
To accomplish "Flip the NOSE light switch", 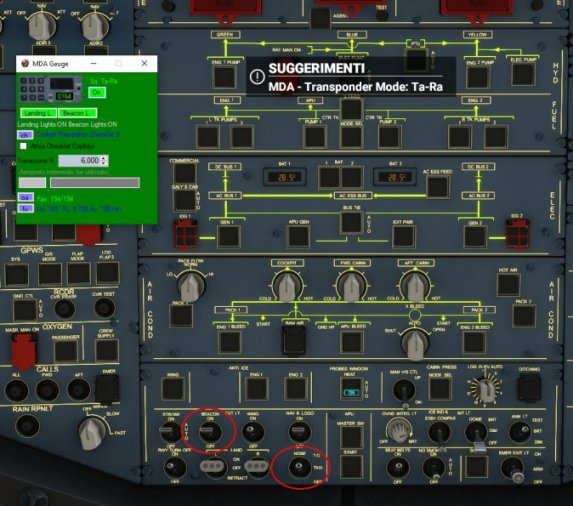I will (299, 466).
